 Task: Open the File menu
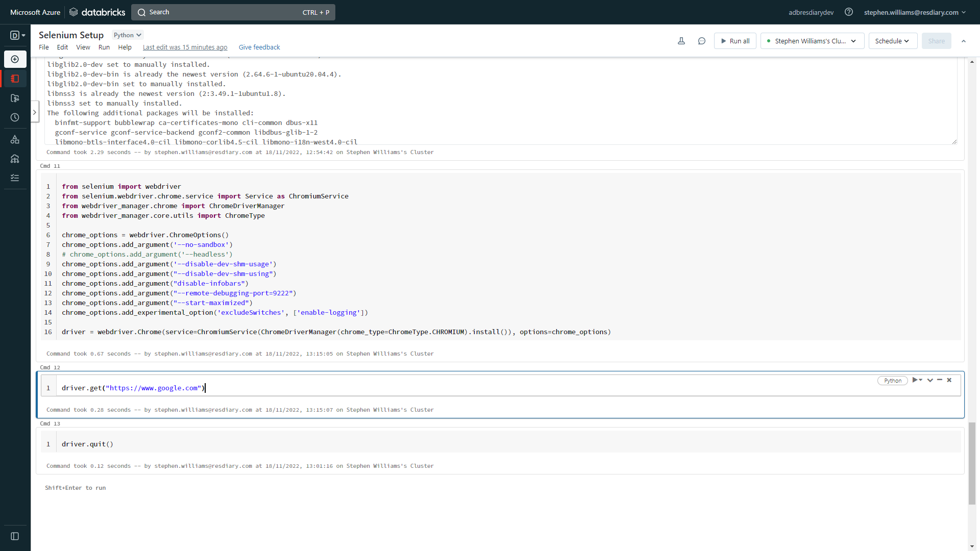point(43,47)
